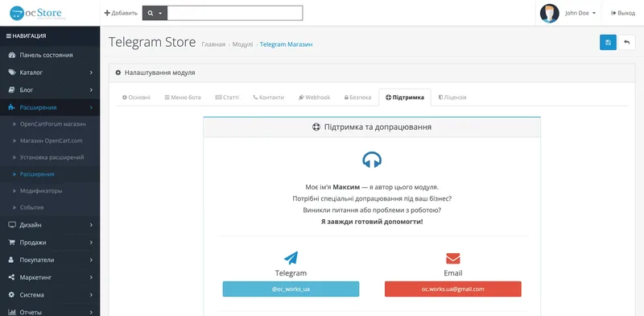
Task: Expand the Отчеты menu
Action: 50,312
